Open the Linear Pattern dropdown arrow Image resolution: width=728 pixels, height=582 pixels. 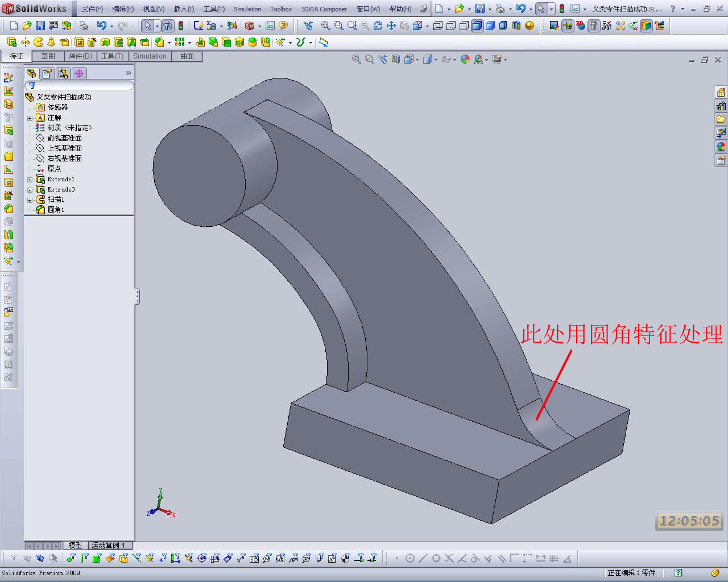tap(189, 43)
